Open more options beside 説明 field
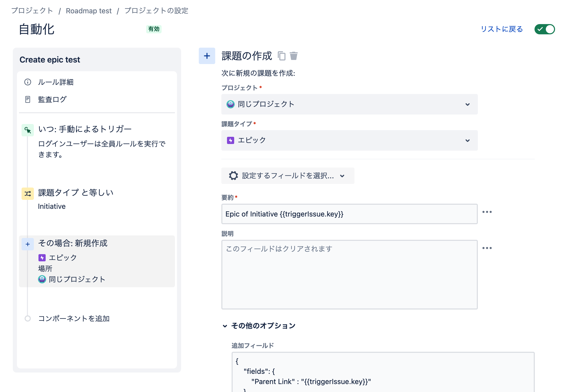573x392 pixels. 487,248
